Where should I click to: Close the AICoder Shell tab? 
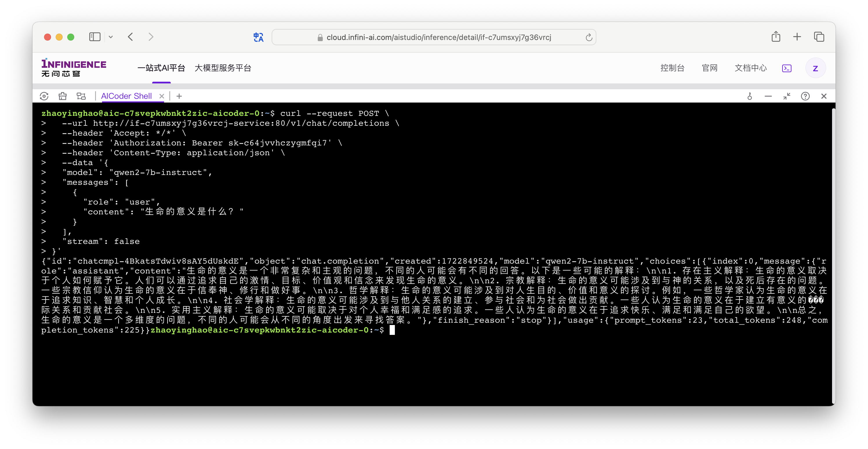162,96
